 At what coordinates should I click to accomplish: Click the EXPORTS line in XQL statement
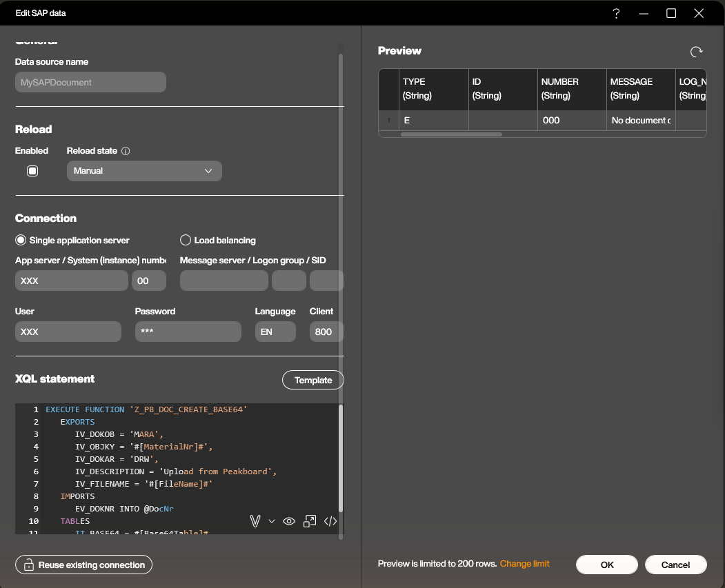click(x=77, y=422)
